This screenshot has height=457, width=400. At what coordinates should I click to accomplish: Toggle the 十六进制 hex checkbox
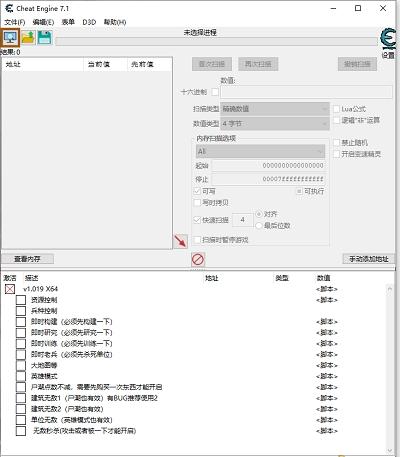click(215, 92)
